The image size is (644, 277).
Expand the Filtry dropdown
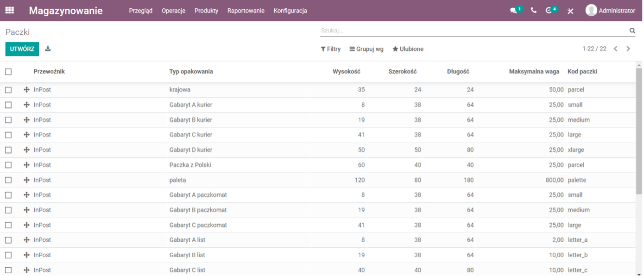point(330,49)
